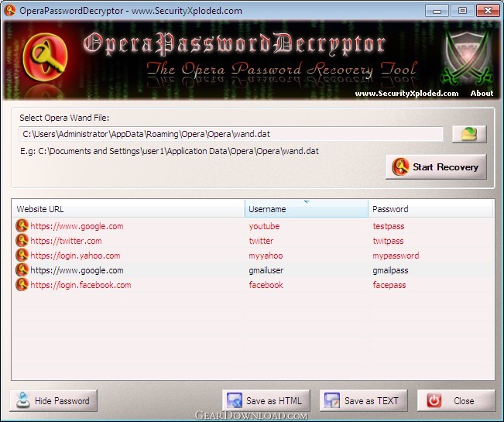Click the key icon beside https://login.yahoo.com
504x422 pixels.
tap(22, 256)
